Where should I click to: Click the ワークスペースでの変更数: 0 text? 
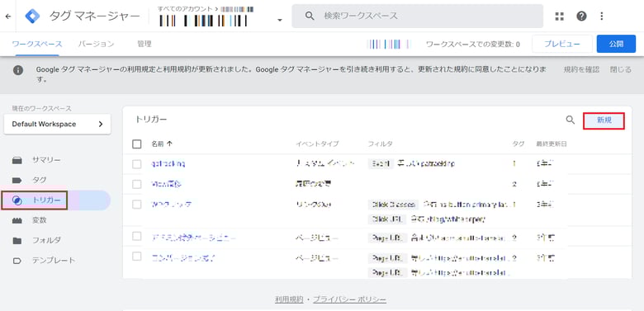click(x=473, y=45)
